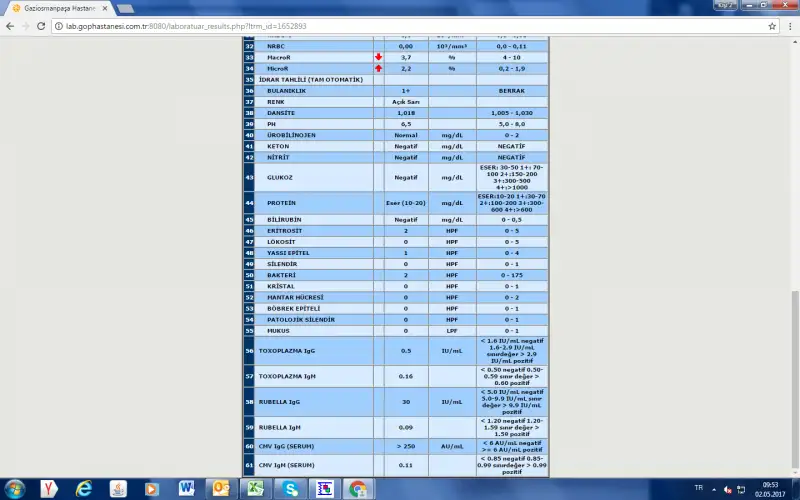Click the browser back arrow
Image resolution: width=800 pixels, height=500 pixels.
tap(11, 26)
